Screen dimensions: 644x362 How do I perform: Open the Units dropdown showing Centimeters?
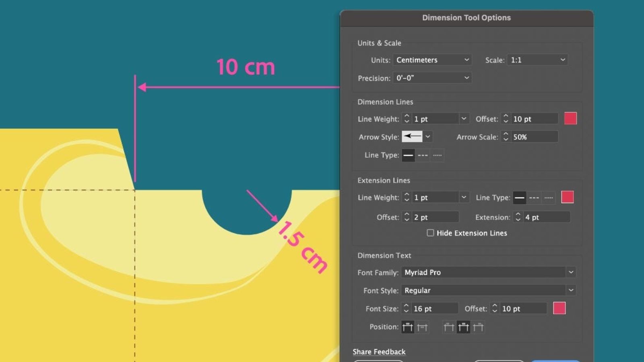(432, 60)
